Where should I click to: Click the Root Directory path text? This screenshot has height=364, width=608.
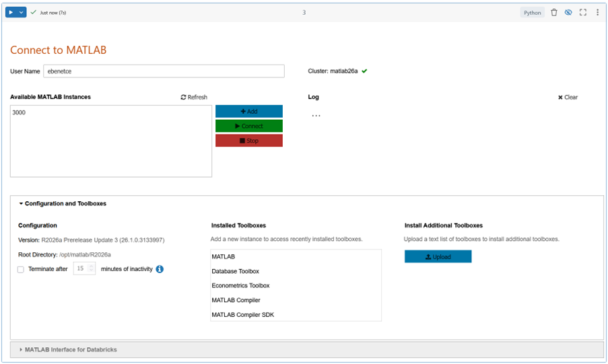pyautogui.click(x=85, y=255)
